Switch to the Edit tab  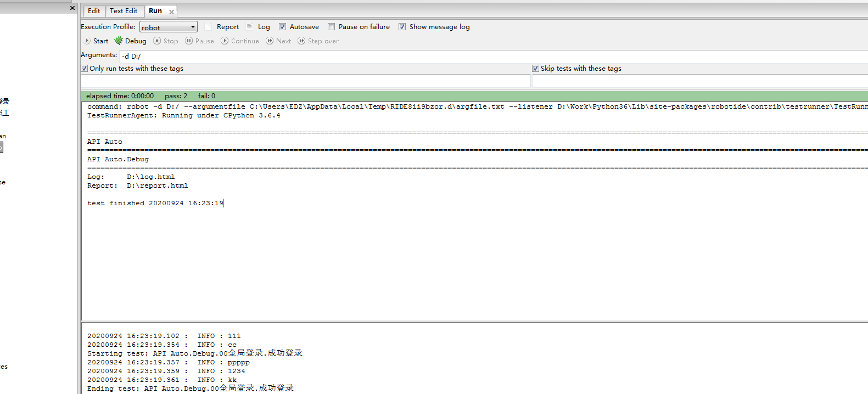point(94,11)
